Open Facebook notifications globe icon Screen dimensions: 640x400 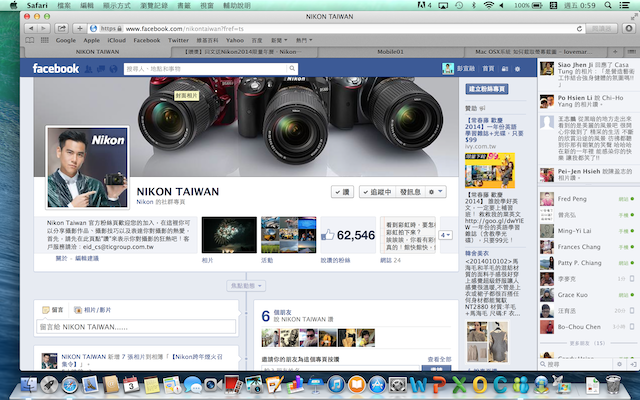(x=113, y=69)
